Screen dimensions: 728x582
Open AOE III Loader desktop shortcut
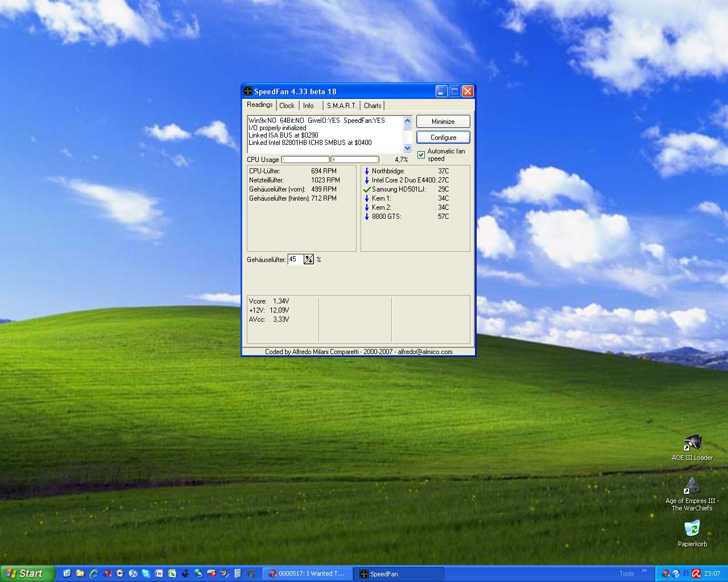click(x=692, y=447)
